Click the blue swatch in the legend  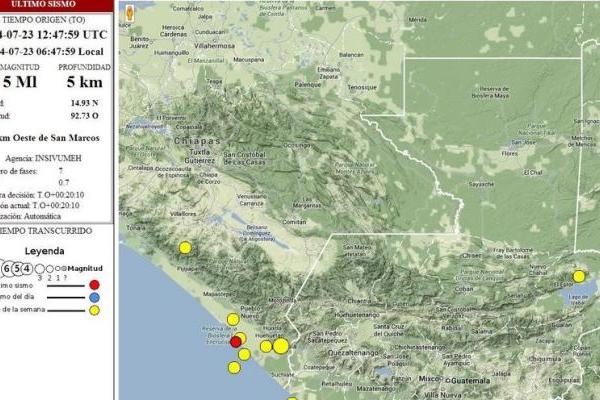coord(94,297)
